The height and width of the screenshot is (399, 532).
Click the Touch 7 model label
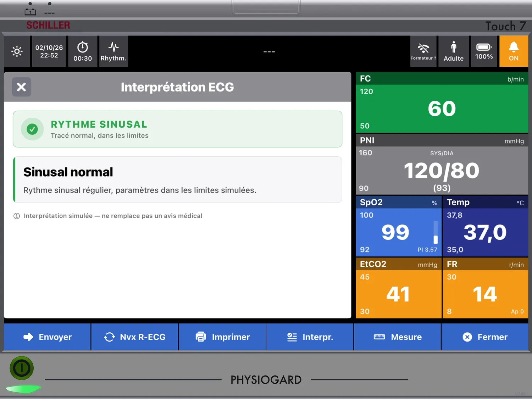pos(505,26)
